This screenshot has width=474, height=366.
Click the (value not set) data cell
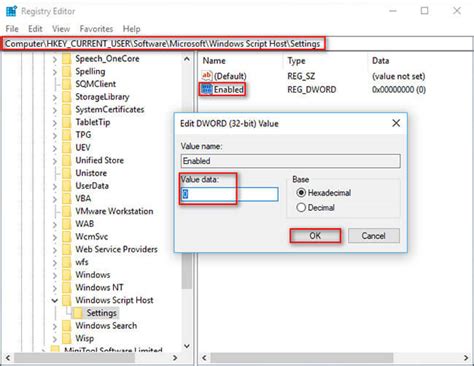point(398,76)
